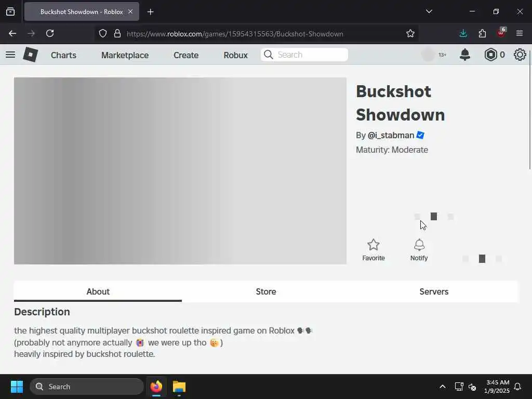Click the Description heading text
Image resolution: width=532 pixels, height=399 pixels.
pyautogui.click(x=42, y=312)
